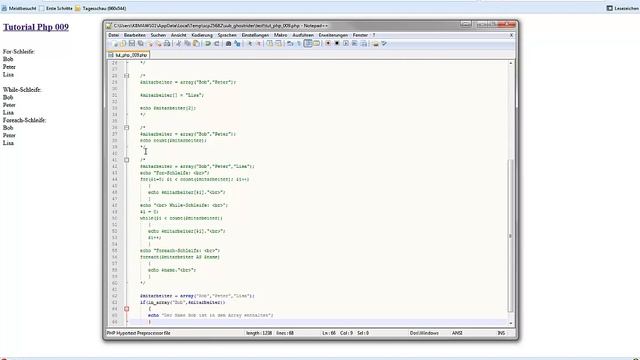Click the Paste clipboard toolbar icon
The image size is (640, 360).
click(x=196, y=44)
